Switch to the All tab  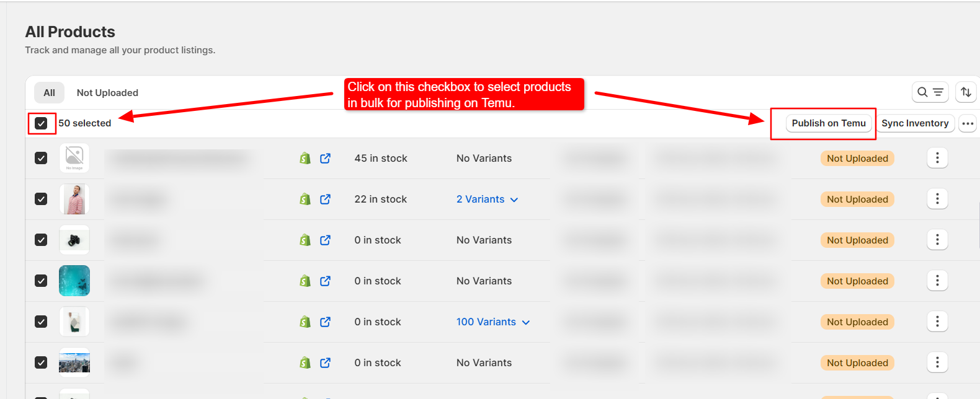[x=49, y=93]
